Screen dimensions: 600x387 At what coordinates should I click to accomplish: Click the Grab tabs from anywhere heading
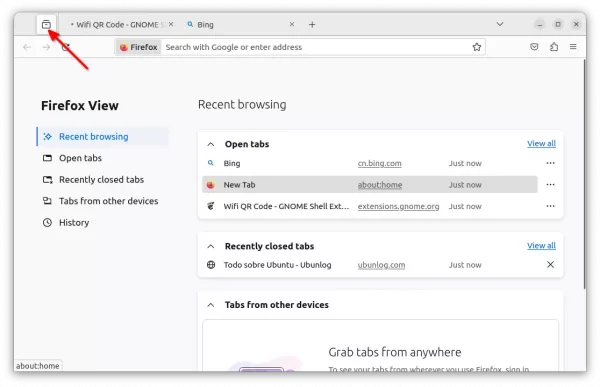[395, 352]
